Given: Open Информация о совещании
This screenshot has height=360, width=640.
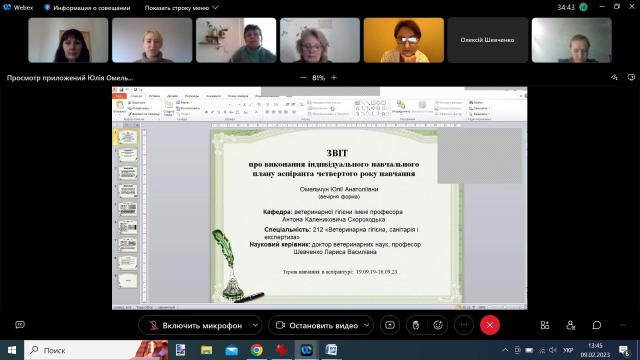Looking at the screenshot, I should [87, 8].
